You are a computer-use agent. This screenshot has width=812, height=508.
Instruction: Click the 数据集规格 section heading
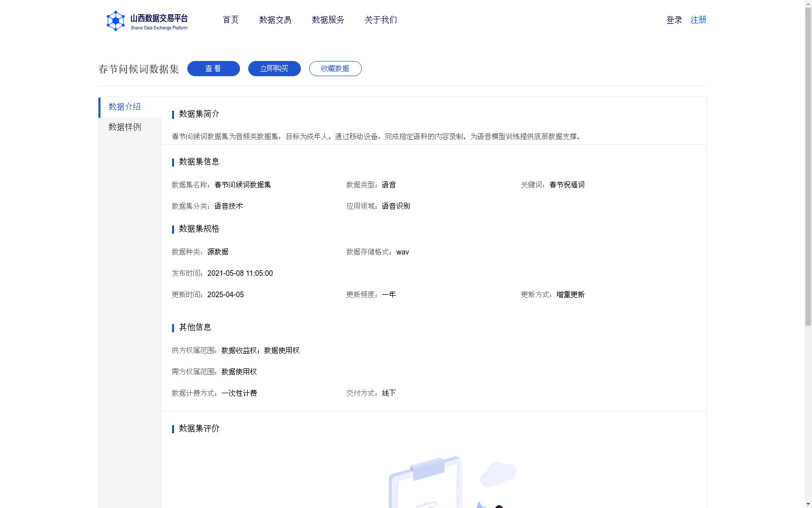199,229
